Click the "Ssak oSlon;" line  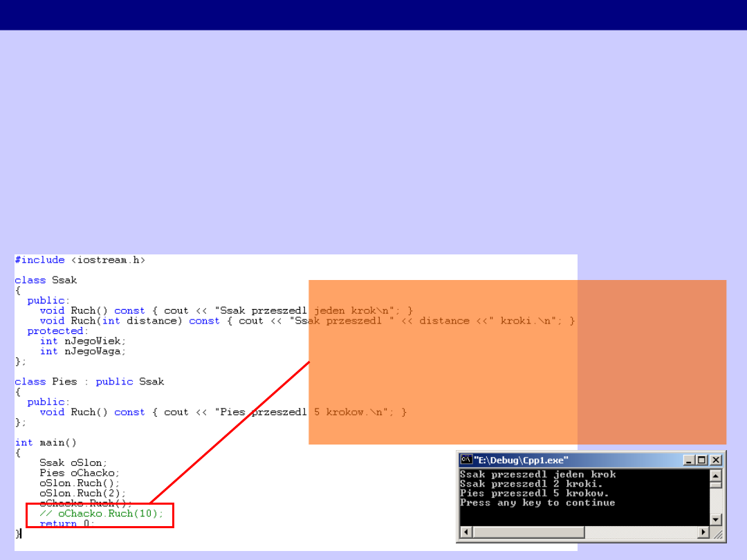[x=73, y=463]
